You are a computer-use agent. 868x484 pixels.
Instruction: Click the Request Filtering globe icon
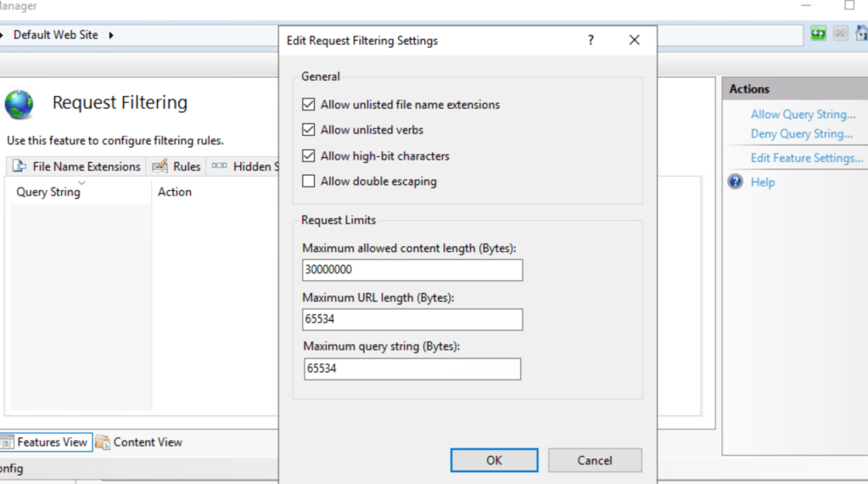pyautogui.click(x=19, y=104)
